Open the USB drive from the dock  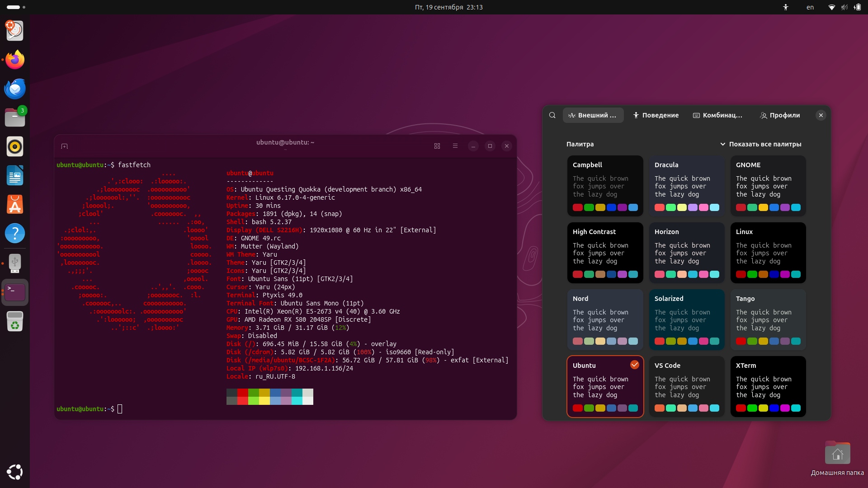15,263
